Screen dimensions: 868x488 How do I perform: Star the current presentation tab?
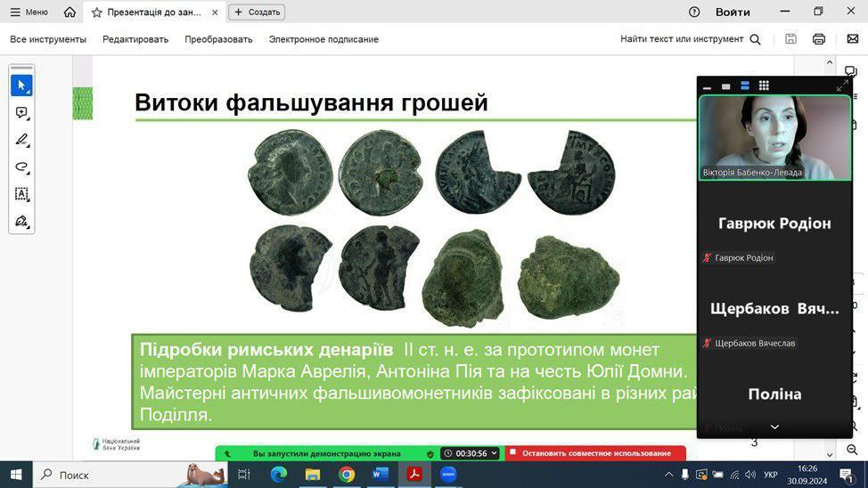tap(97, 12)
